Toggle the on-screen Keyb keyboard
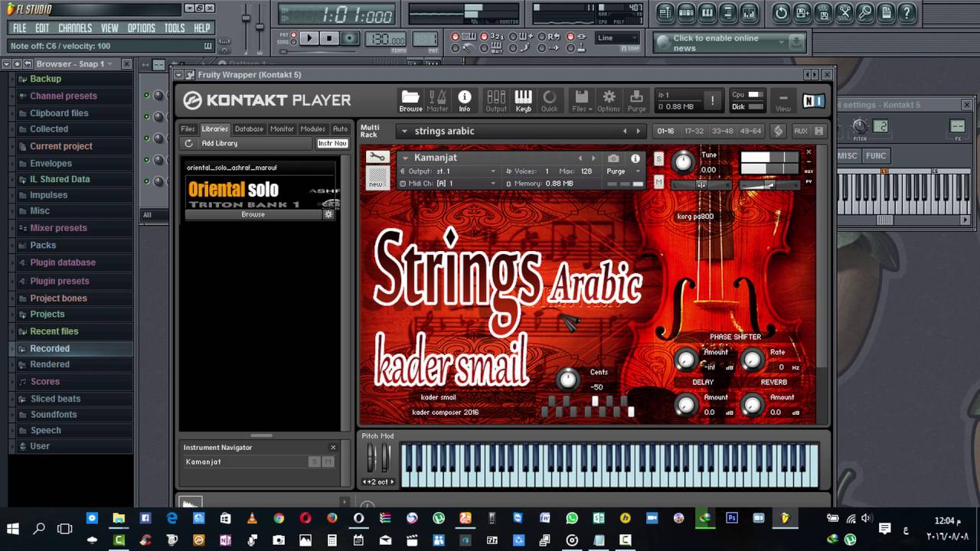The width and height of the screenshot is (980, 551). pos(524,100)
